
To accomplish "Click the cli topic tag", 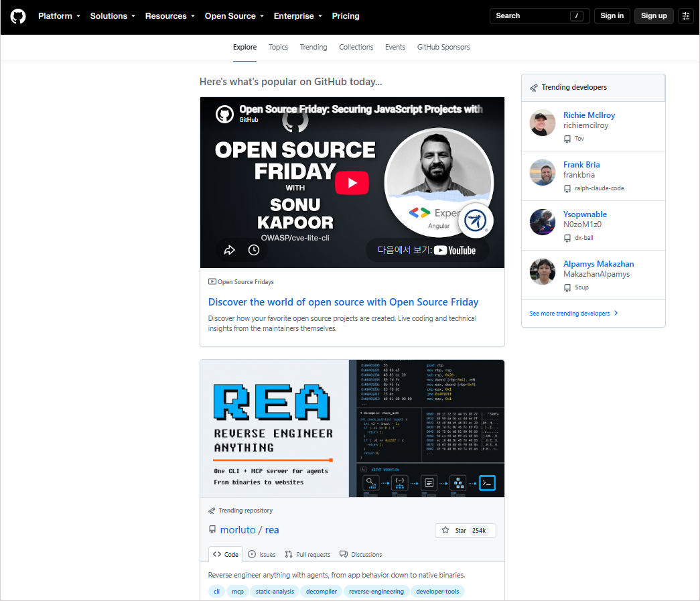I will (x=216, y=592).
